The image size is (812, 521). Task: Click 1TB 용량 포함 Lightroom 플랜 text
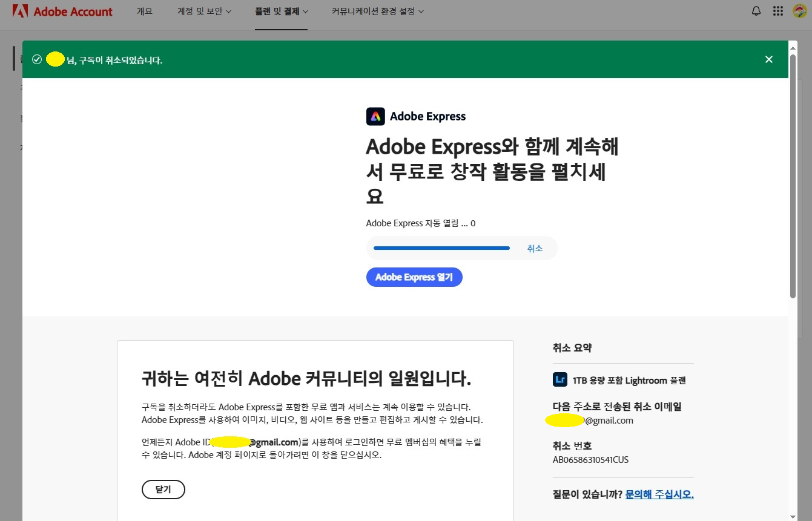click(x=629, y=381)
